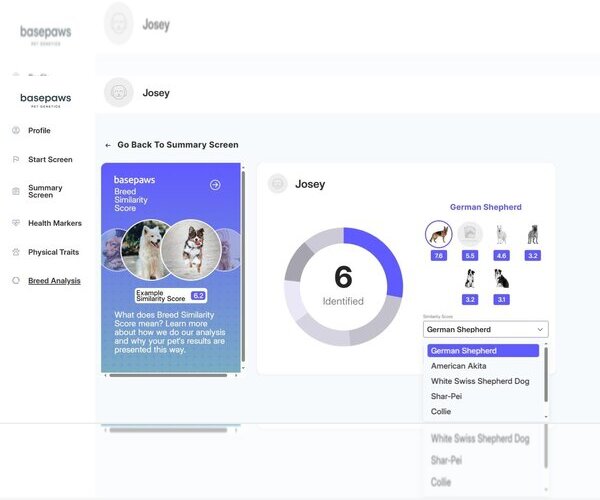Choose American Akita from dropdown list
This screenshot has height=500, width=600.
point(458,366)
